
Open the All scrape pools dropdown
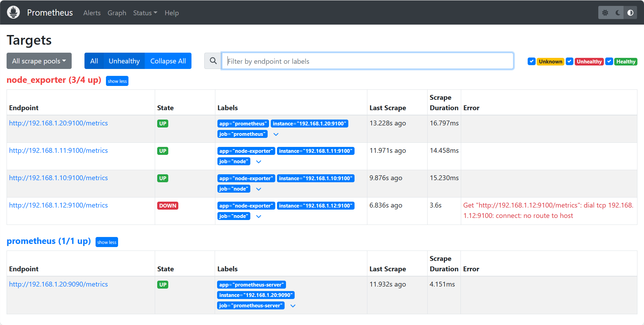39,61
